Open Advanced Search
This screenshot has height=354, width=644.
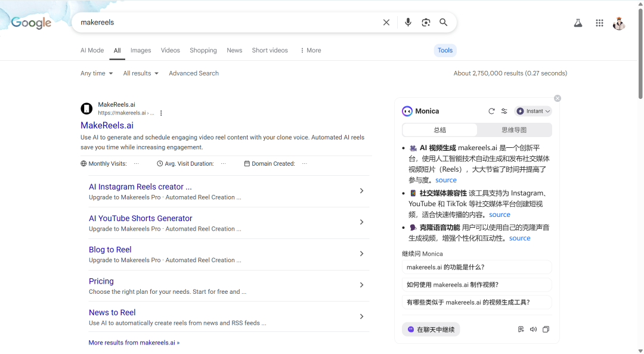[x=194, y=73]
